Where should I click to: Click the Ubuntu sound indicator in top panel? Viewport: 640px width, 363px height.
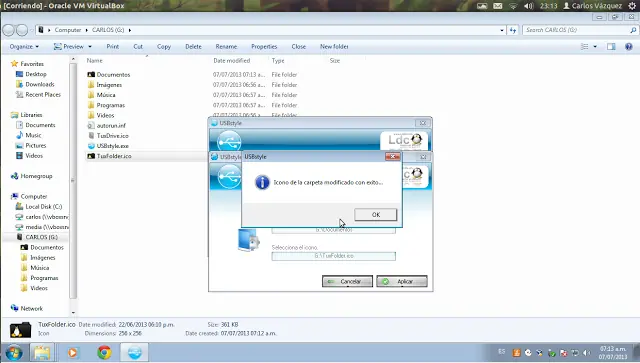coord(529,6)
